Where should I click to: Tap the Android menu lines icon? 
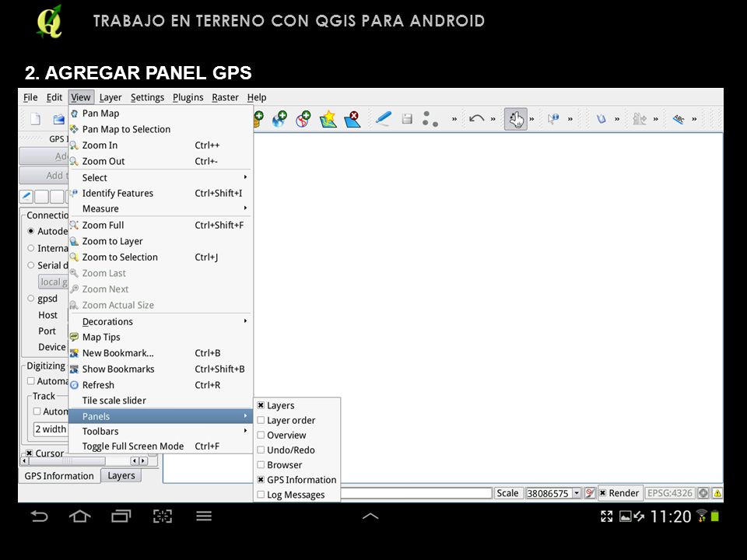pyautogui.click(x=204, y=516)
